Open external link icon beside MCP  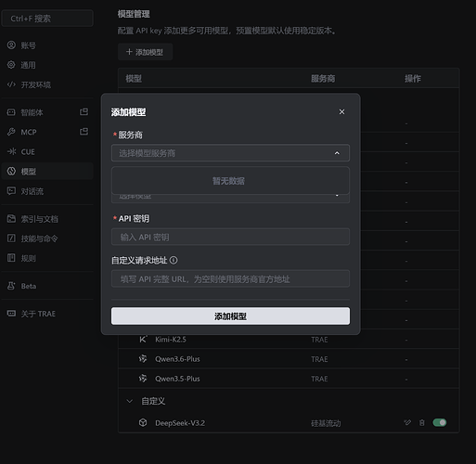tap(84, 132)
